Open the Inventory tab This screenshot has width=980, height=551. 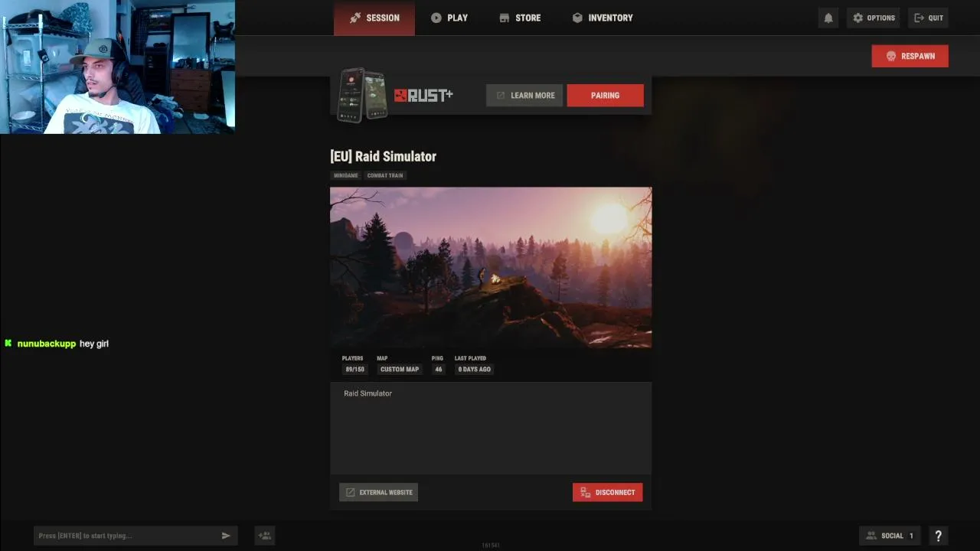click(x=603, y=18)
